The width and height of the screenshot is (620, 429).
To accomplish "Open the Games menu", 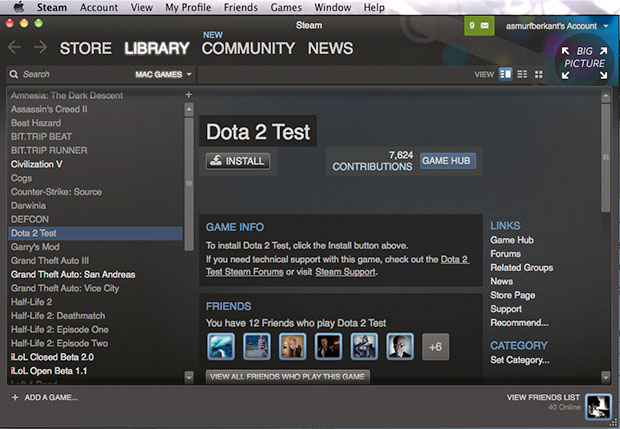I will [x=286, y=7].
